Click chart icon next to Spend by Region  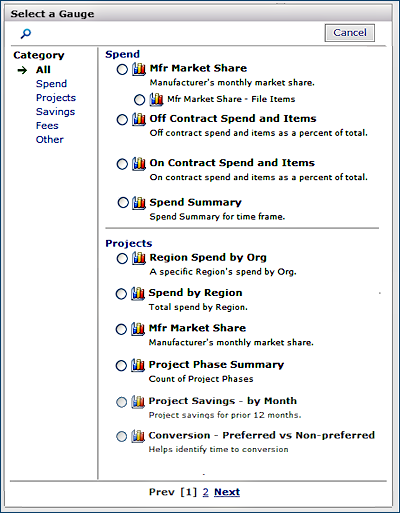point(138,293)
